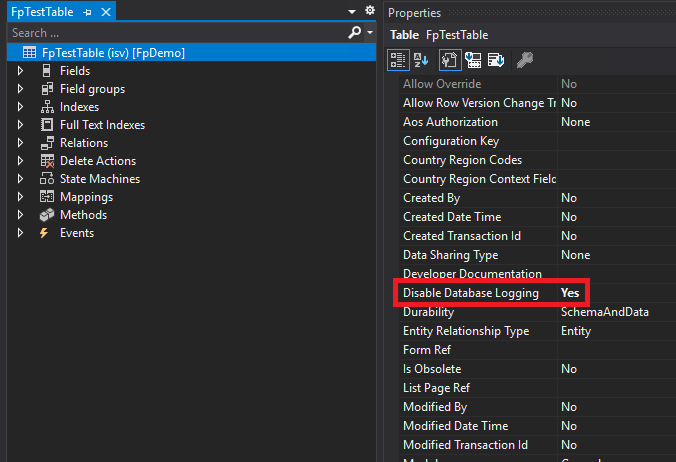The width and height of the screenshot is (676, 462).
Task: Click the Durability value SchemaAndData
Action: click(604, 312)
